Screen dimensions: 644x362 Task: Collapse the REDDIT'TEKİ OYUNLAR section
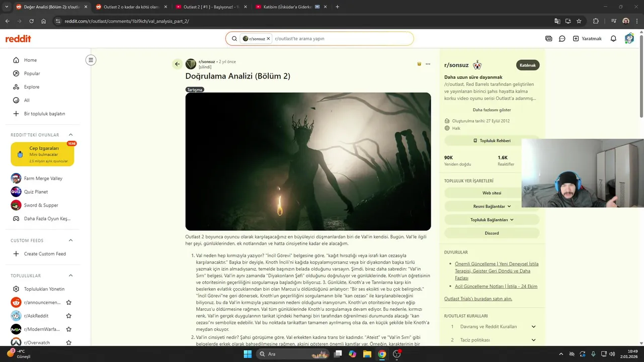click(70, 135)
